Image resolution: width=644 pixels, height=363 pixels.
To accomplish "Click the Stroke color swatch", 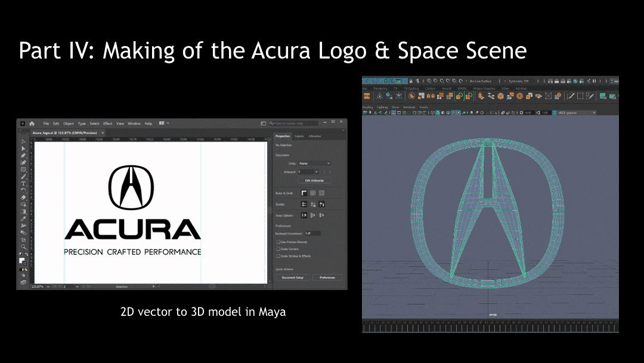I will tap(24, 263).
